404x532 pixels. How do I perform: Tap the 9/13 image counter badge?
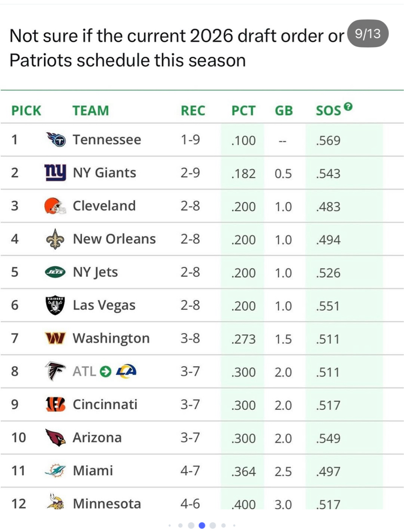368,34
